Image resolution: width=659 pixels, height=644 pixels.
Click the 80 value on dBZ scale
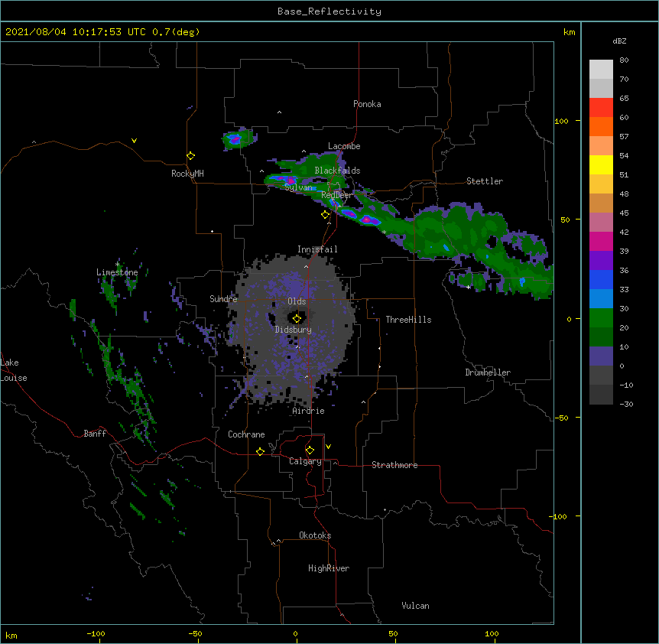pos(624,60)
